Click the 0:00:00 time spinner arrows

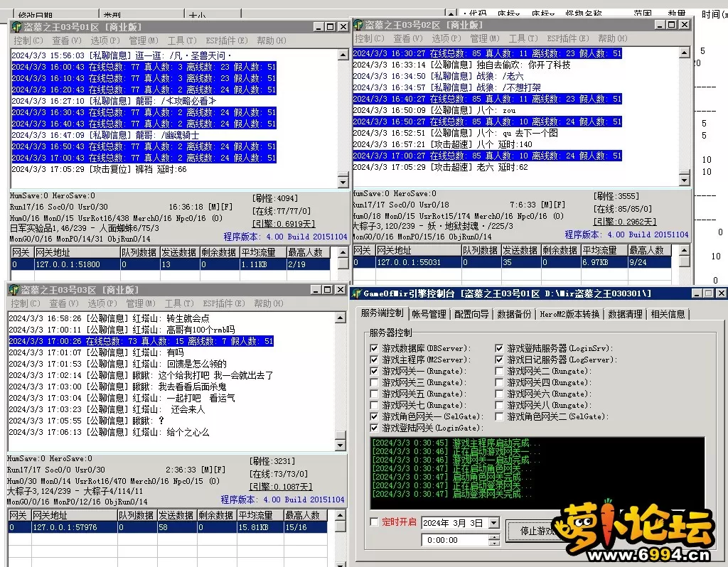pos(494,540)
